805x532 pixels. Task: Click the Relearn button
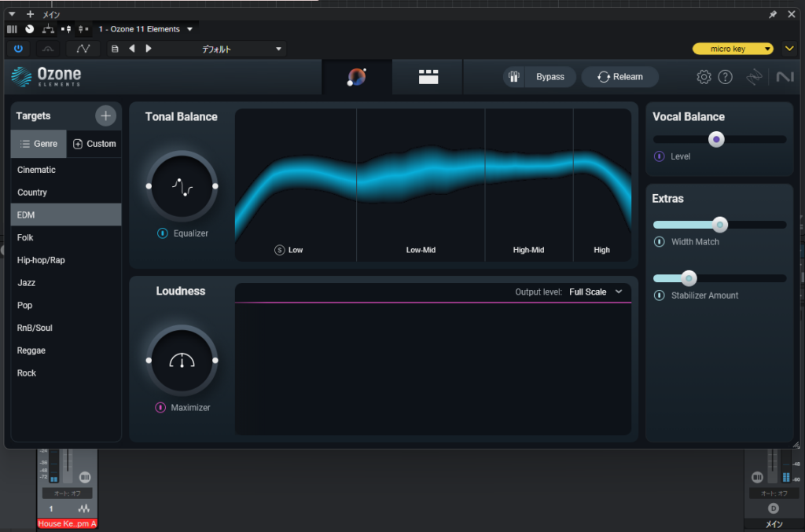click(x=619, y=77)
